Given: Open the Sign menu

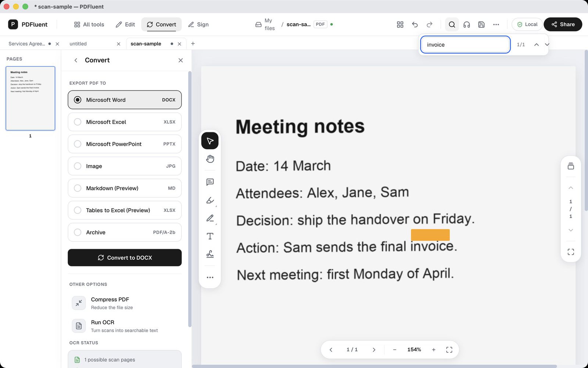Looking at the screenshot, I should coord(198,24).
